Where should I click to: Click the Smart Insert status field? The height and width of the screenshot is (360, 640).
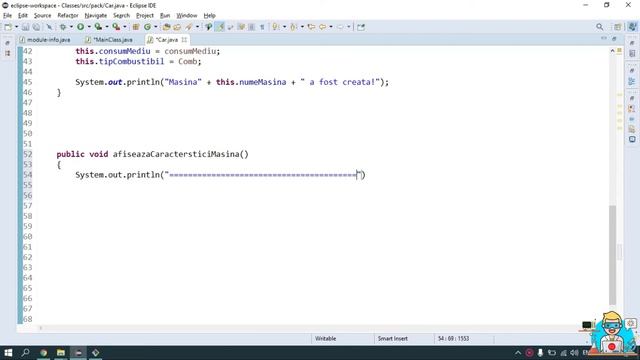point(393,338)
